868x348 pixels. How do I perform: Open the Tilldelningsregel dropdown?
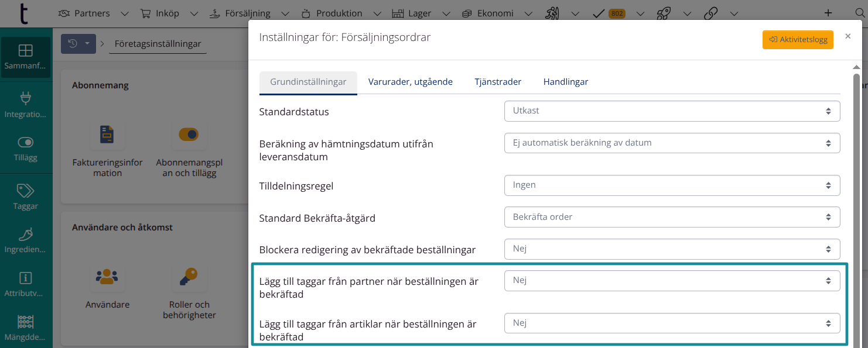pyautogui.click(x=672, y=185)
